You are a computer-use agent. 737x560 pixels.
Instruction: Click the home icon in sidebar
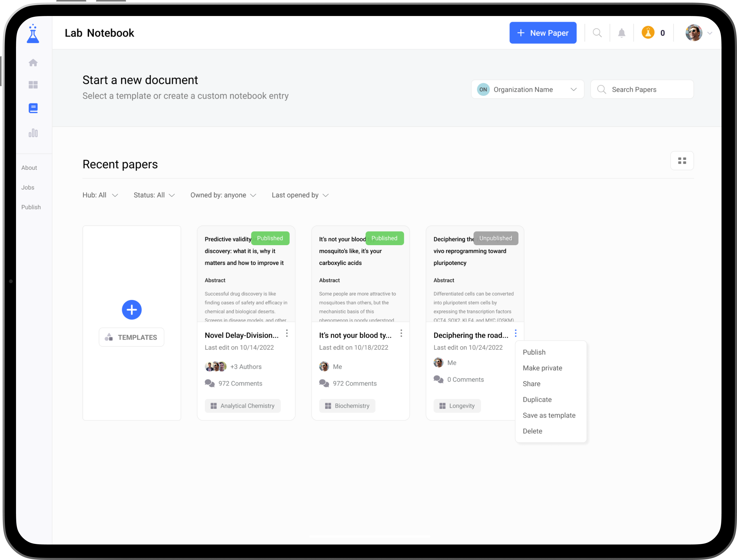coord(33,63)
